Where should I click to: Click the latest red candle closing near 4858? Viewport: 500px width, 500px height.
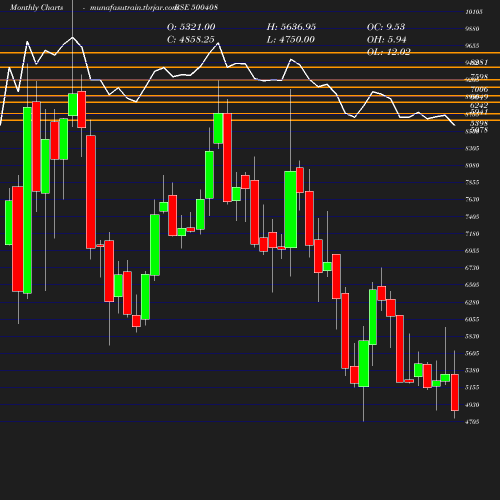pos(455,392)
